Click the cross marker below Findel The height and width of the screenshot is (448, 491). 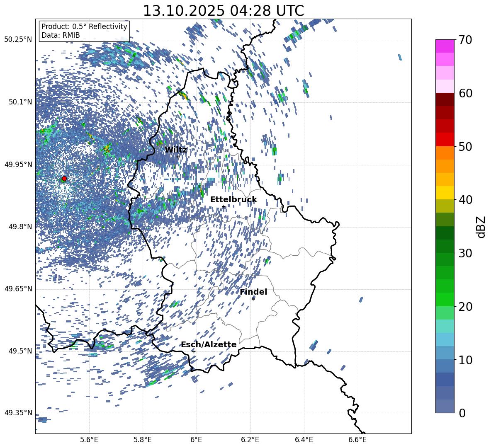(253, 299)
